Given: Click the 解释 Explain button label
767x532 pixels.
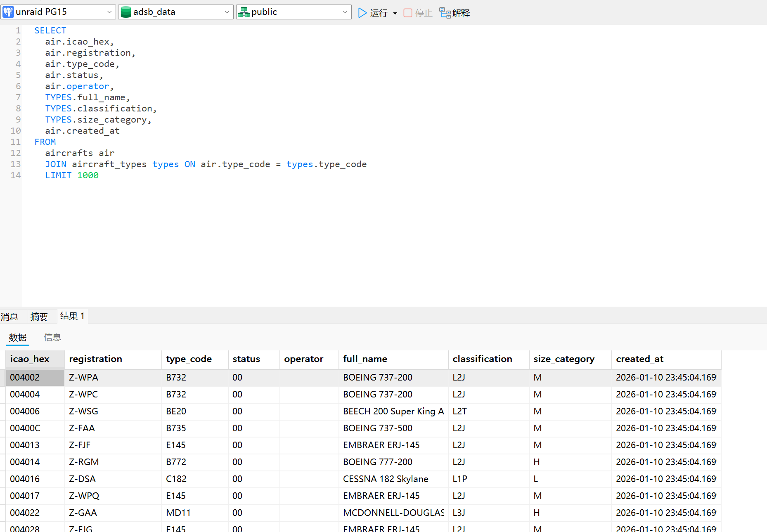Looking at the screenshot, I should 461,13.
